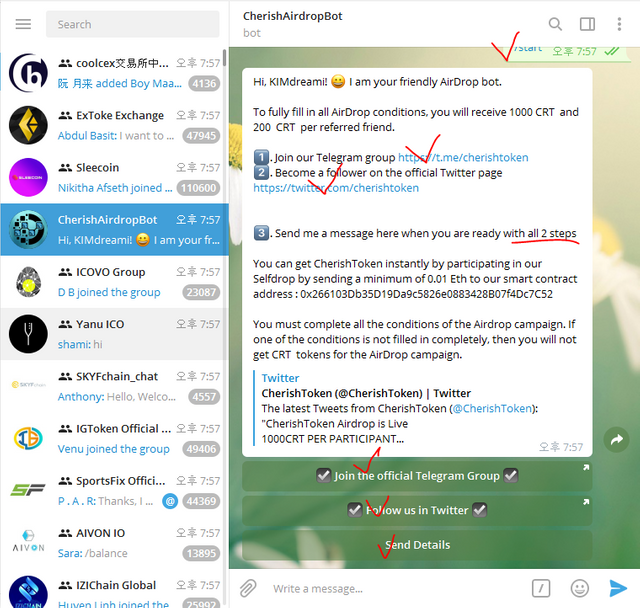Viewport: 640px width, 608px height.
Task: Click the CherishAirdropBot avatar in list
Action: pyautogui.click(x=28, y=230)
